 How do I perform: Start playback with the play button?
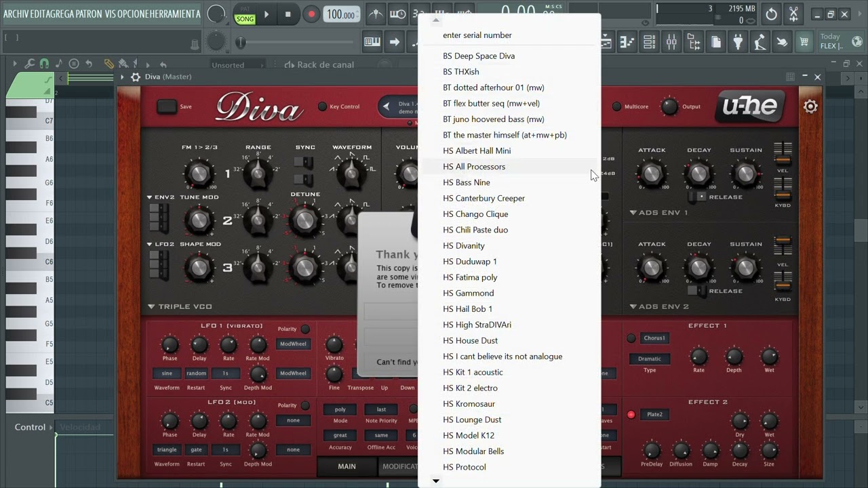click(x=267, y=14)
